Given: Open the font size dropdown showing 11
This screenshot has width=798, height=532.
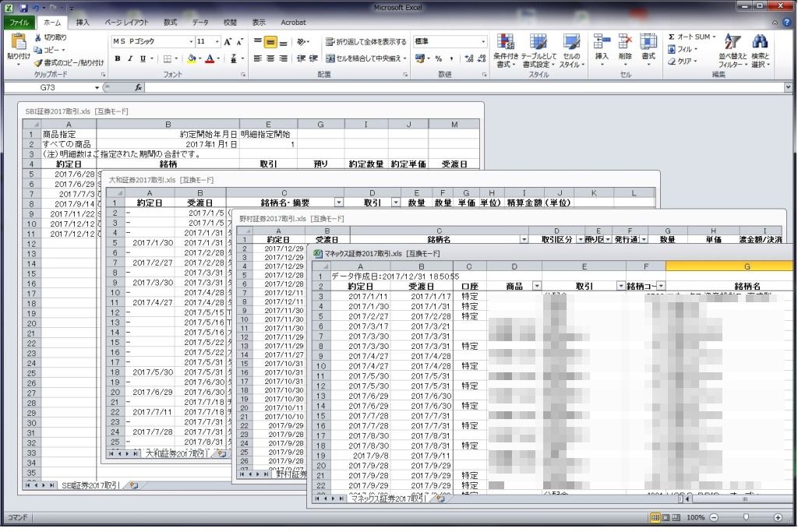Looking at the screenshot, I should [217, 42].
